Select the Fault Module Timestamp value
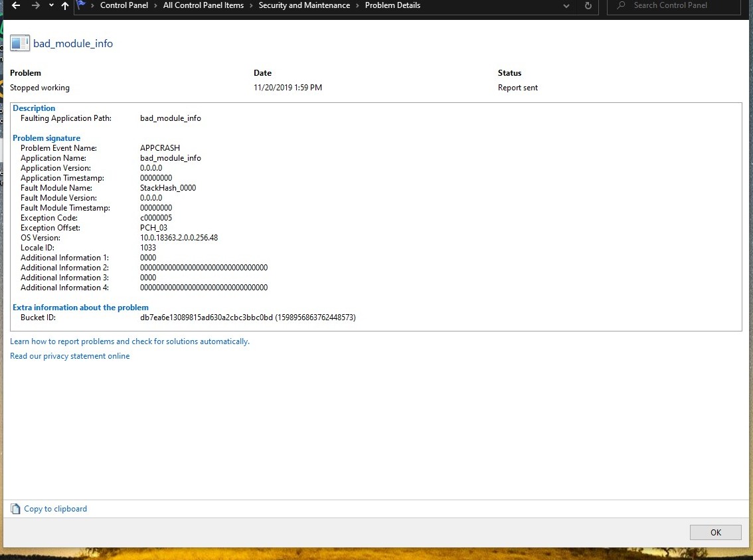This screenshot has height=560, width=753. click(x=156, y=208)
